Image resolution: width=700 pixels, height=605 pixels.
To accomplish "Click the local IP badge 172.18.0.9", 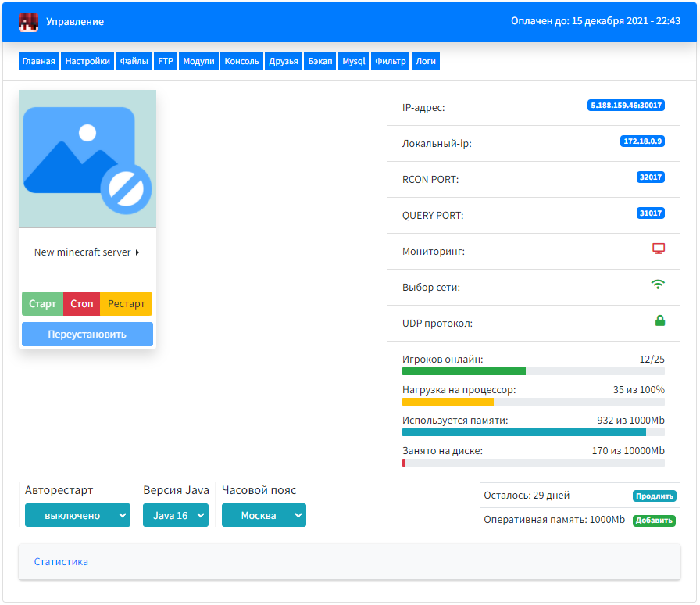I will pos(642,141).
